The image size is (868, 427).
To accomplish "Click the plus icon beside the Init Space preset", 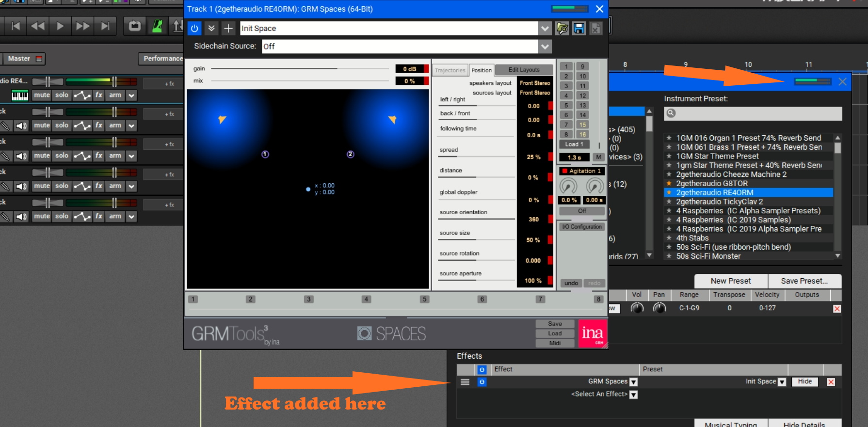I will (228, 28).
